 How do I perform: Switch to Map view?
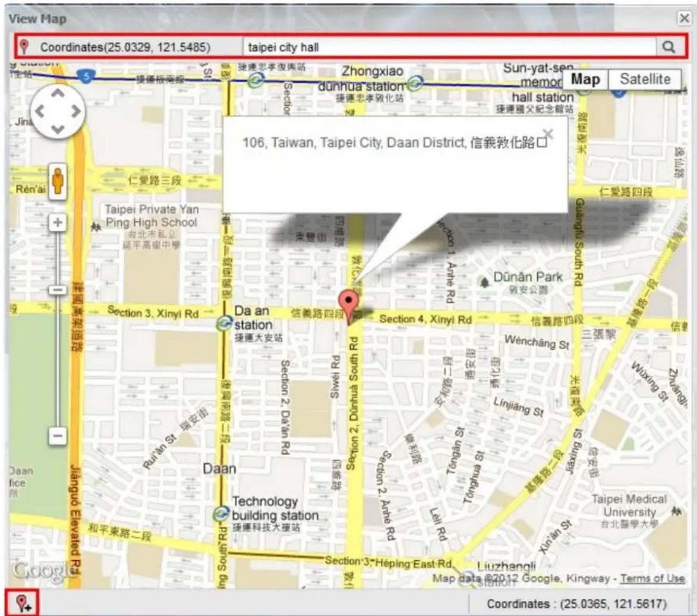(x=585, y=79)
